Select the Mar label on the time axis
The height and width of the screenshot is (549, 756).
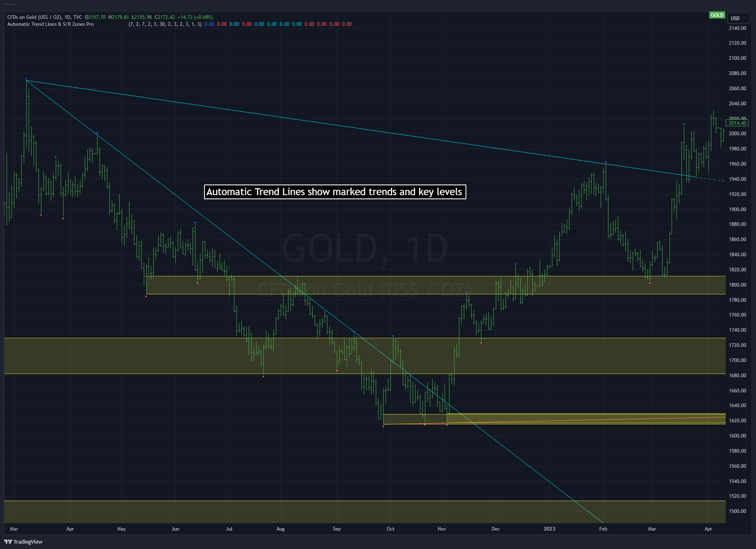pyautogui.click(x=14, y=529)
